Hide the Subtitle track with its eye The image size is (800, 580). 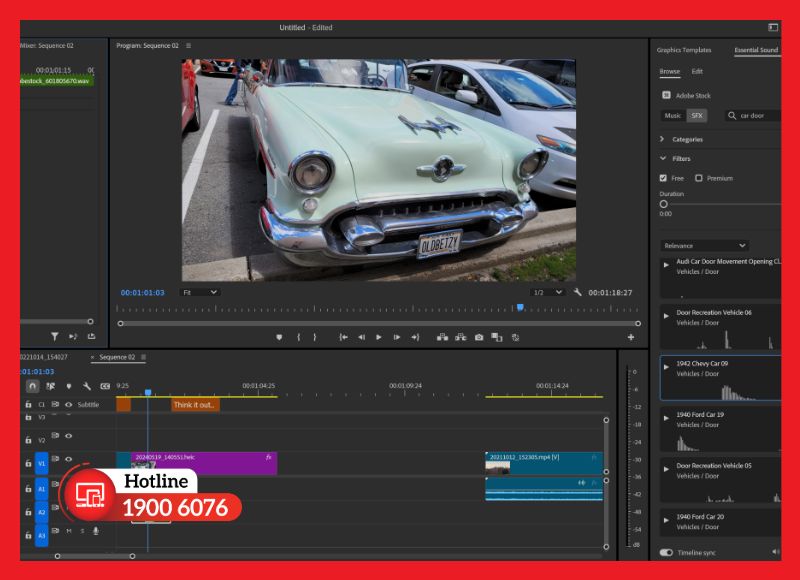pyautogui.click(x=68, y=405)
